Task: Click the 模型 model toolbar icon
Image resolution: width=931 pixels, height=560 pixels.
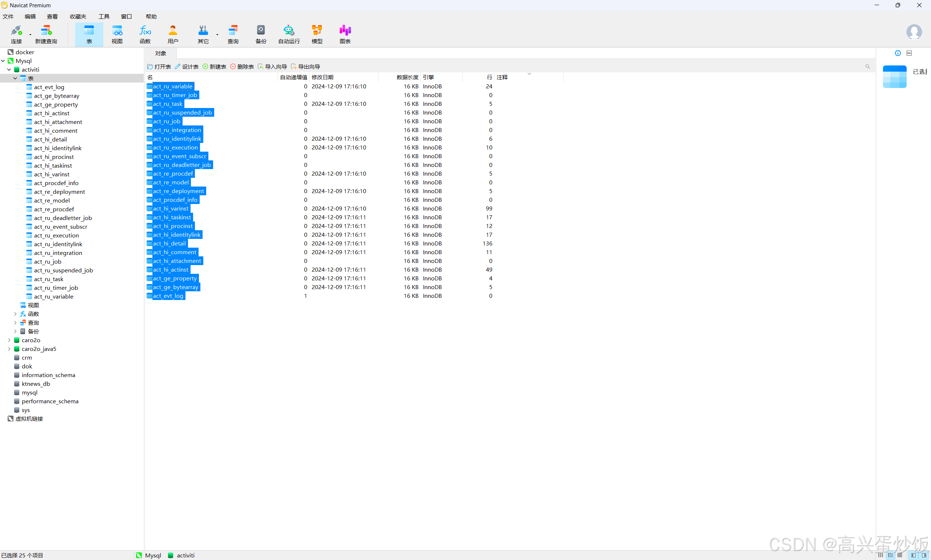Action: [317, 34]
